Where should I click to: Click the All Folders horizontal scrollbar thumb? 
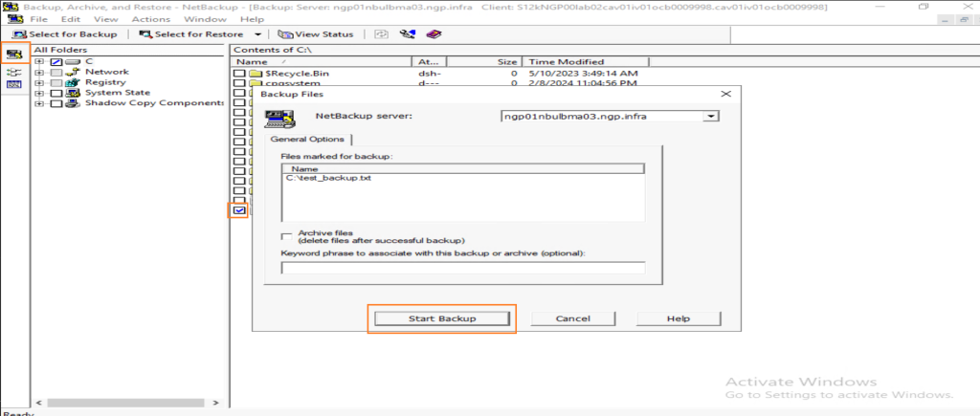tap(123, 403)
